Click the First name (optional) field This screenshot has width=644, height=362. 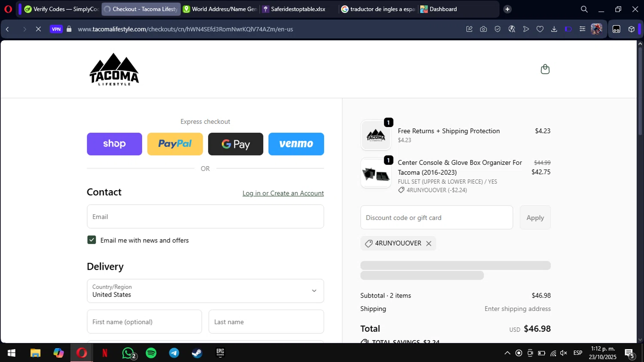(x=144, y=322)
